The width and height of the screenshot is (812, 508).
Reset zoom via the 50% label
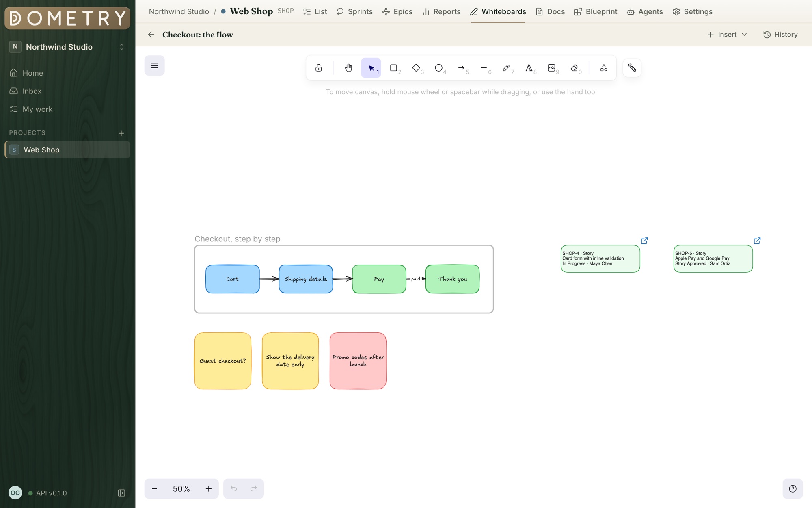(x=181, y=488)
